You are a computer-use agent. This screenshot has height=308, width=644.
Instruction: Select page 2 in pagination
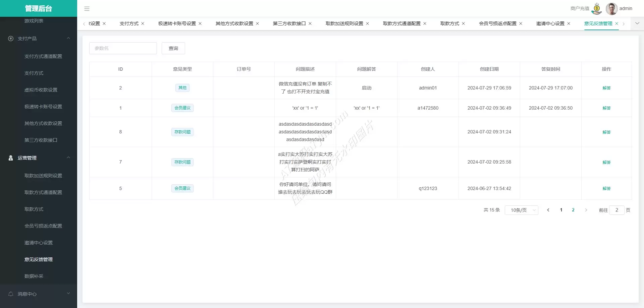tap(573, 210)
